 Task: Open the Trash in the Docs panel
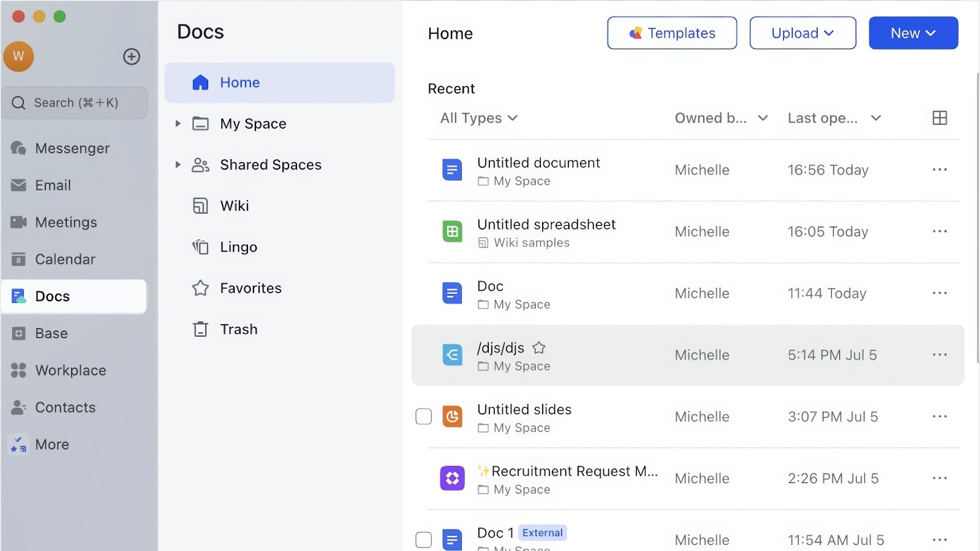click(238, 329)
